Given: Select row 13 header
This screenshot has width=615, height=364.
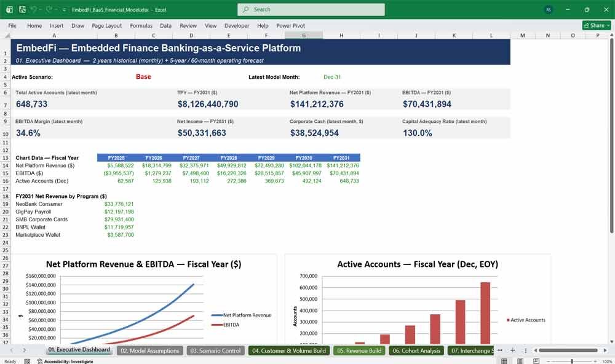Looking at the screenshot, I should [6, 157].
